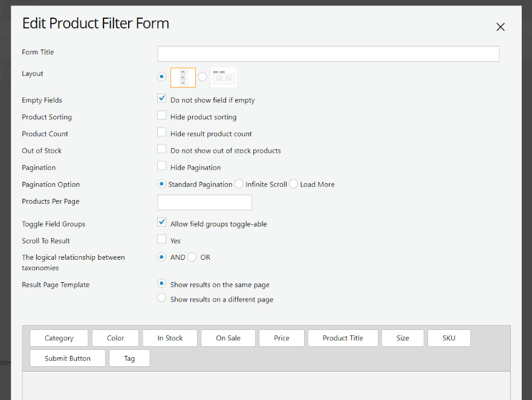Check 'Do not show out of stock products'

[x=161, y=149]
